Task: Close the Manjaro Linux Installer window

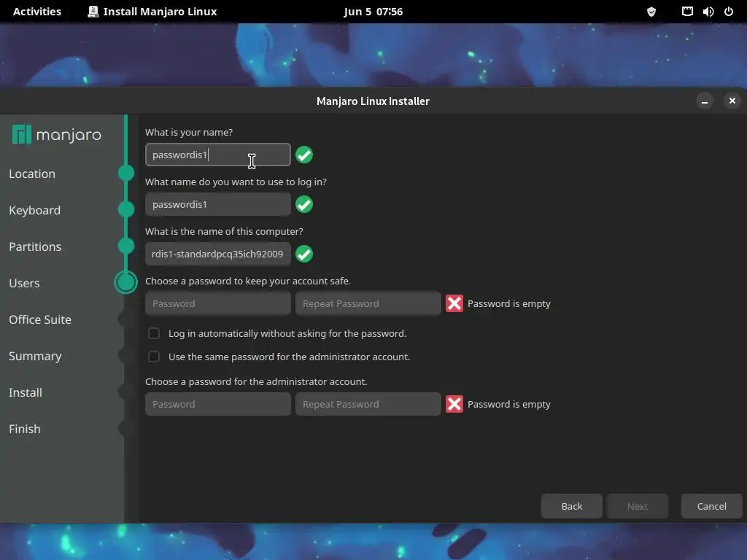Action: pyautogui.click(x=732, y=101)
